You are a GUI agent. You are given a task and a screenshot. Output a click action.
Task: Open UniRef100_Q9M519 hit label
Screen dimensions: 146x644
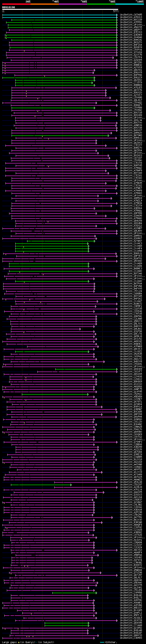(x=131, y=198)
